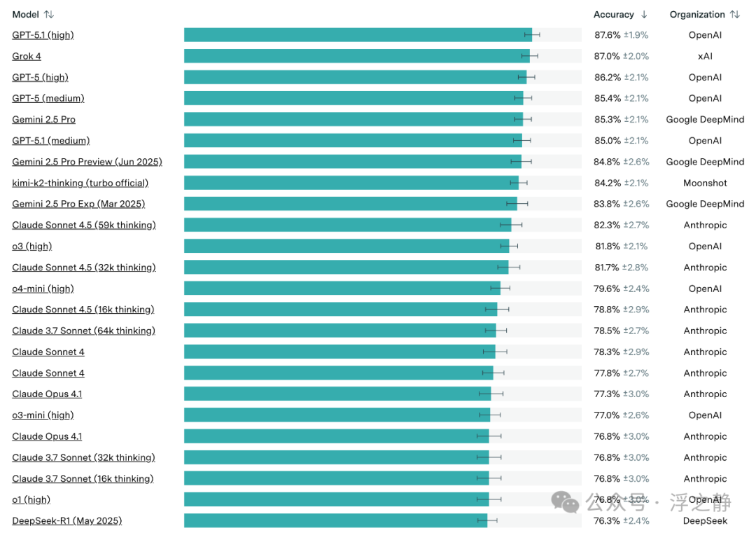
Task: Sort by Organization arrows icon
Action: coord(735,15)
